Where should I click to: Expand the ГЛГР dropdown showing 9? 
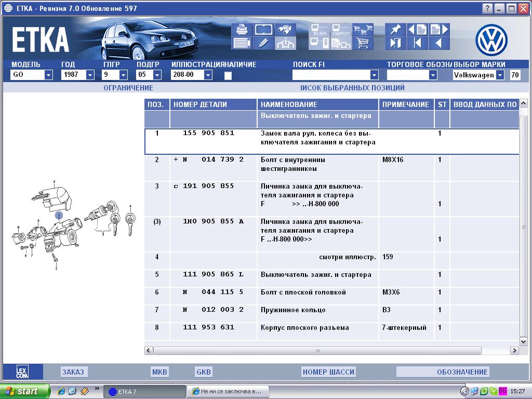coord(124,75)
